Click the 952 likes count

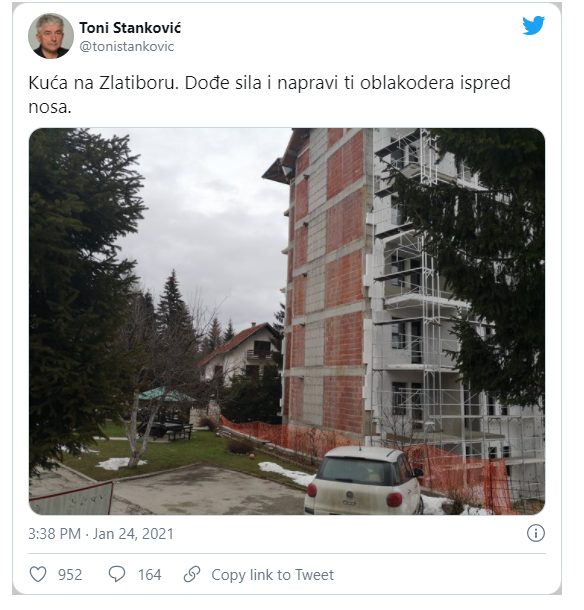[70, 575]
